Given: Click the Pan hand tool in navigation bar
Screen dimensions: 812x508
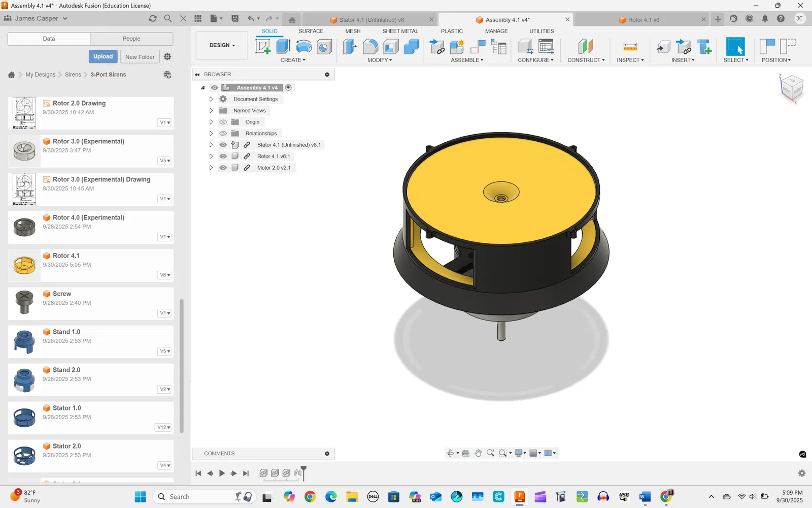Looking at the screenshot, I should tap(478, 453).
